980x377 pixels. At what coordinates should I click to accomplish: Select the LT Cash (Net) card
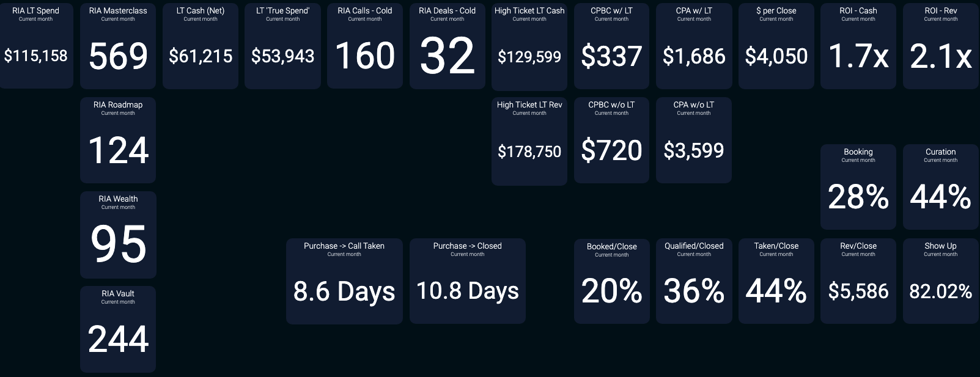[x=201, y=46]
